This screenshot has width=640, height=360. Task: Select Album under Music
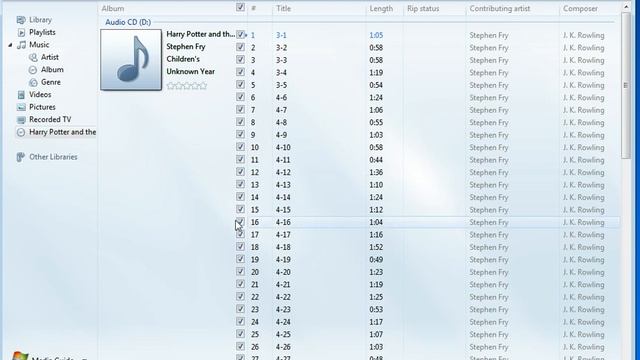click(52, 70)
